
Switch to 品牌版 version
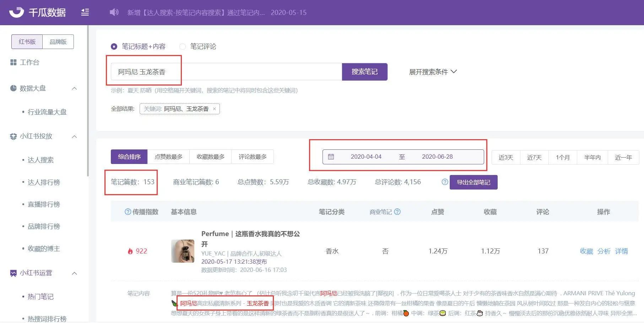click(58, 42)
